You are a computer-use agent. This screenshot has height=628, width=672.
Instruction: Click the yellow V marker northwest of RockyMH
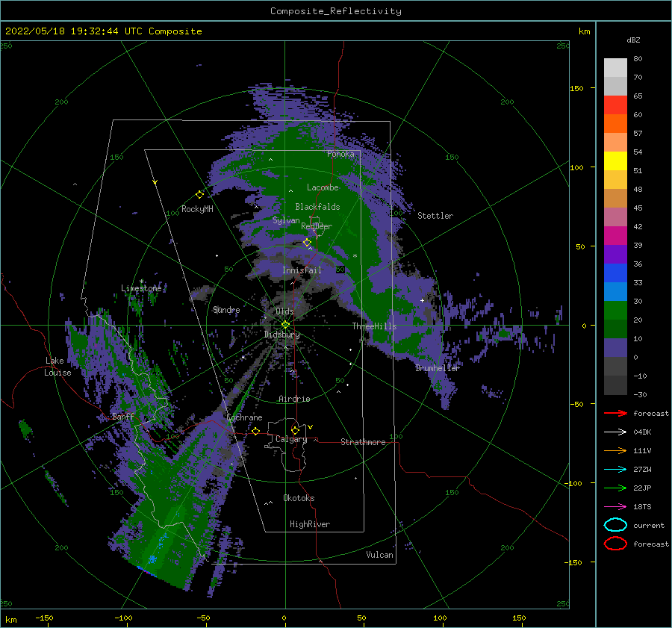[x=155, y=182]
